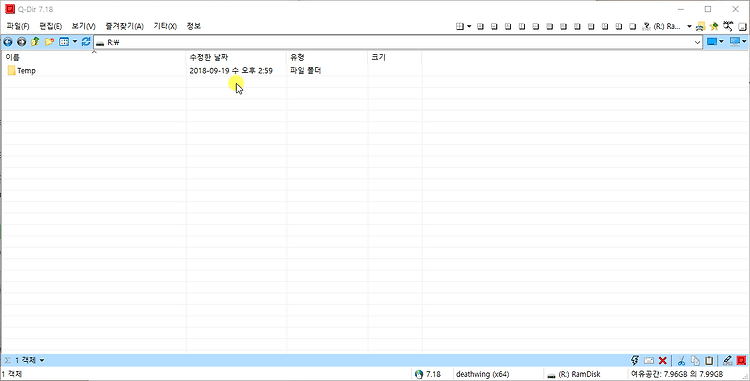This screenshot has width=750, height=381.
Task: Click the blue window pane icon
Action: point(712,42)
